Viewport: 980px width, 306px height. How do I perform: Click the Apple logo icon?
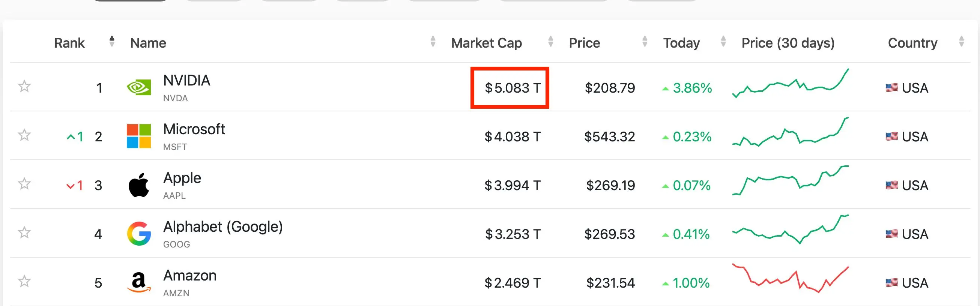[138, 185]
